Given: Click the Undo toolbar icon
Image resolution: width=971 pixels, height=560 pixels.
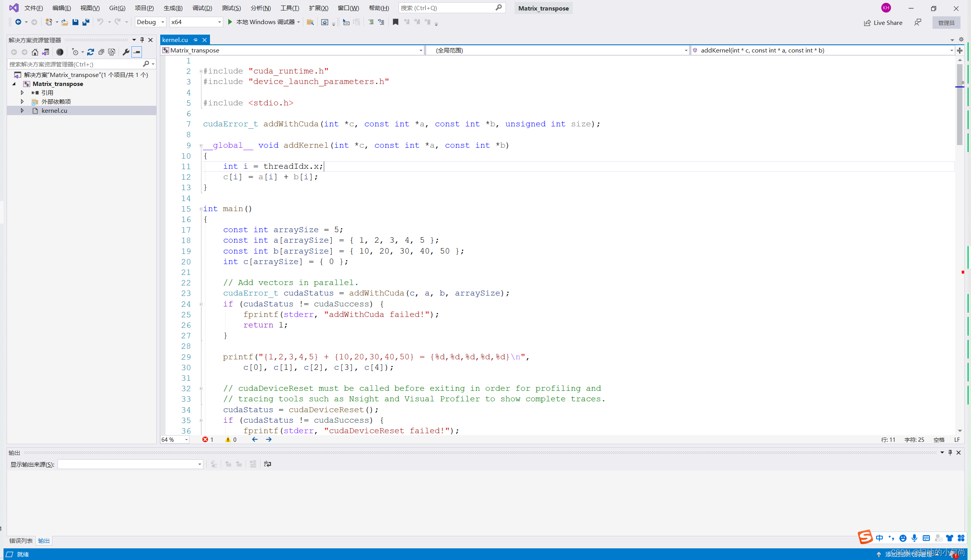Looking at the screenshot, I should click(99, 22).
